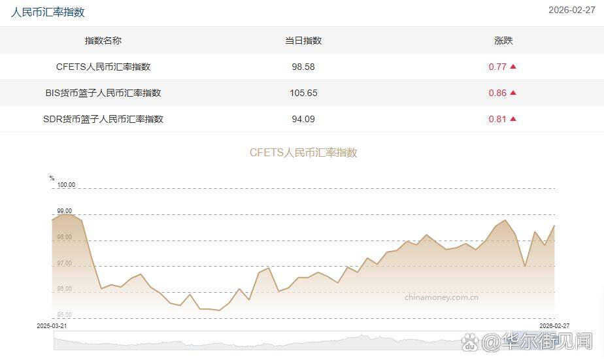Click the chart range slider below the graph

[x=261, y=340]
